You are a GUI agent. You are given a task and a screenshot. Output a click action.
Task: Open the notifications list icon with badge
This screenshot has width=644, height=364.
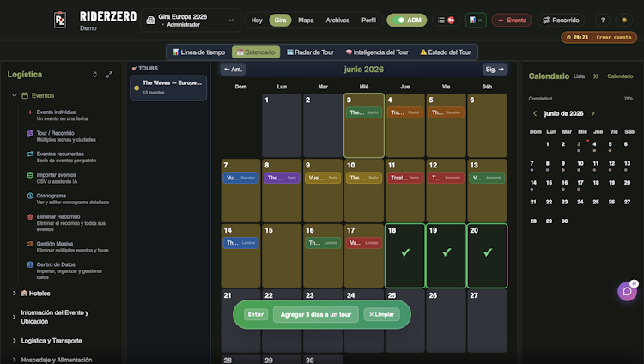tap(446, 20)
